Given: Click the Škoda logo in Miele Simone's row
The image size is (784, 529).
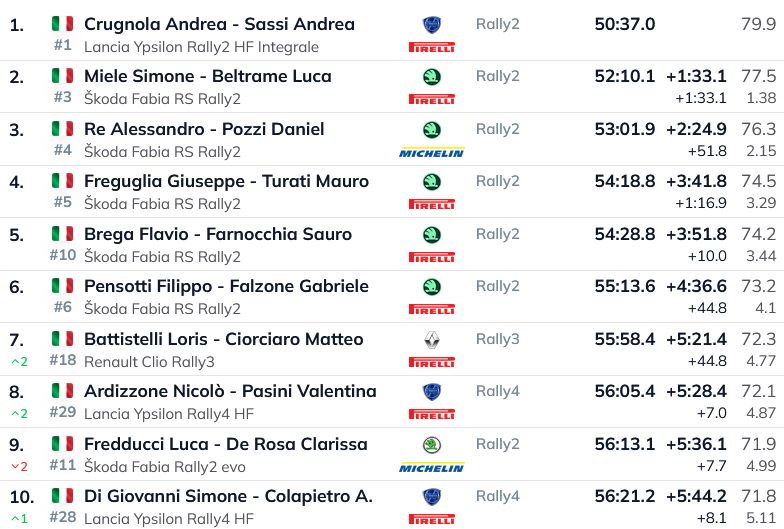Looking at the screenshot, I should pos(431,77).
